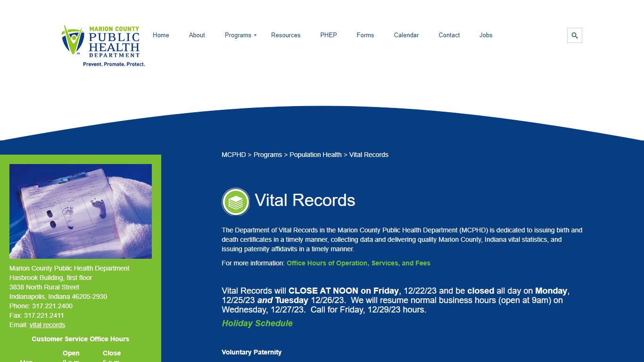The image size is (644, 362).
Task: Click the MCPHD breadcrumb link
Action: coord(234,155)
